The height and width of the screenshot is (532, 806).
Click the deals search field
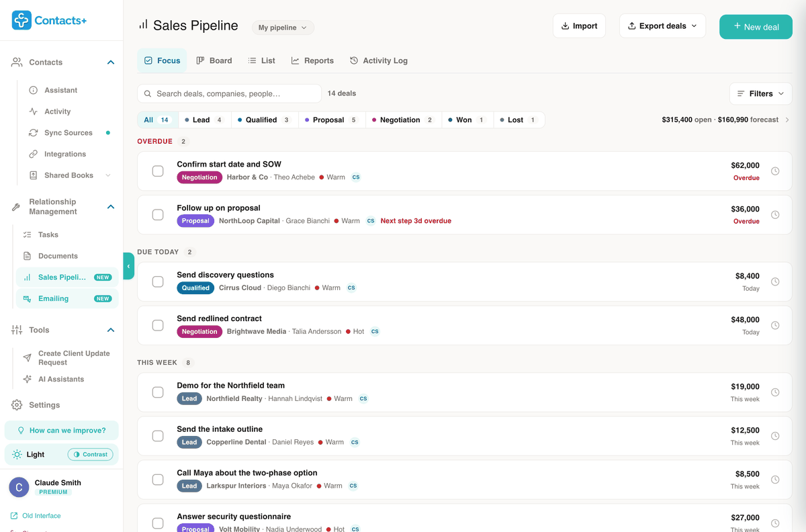click(230, 94)
